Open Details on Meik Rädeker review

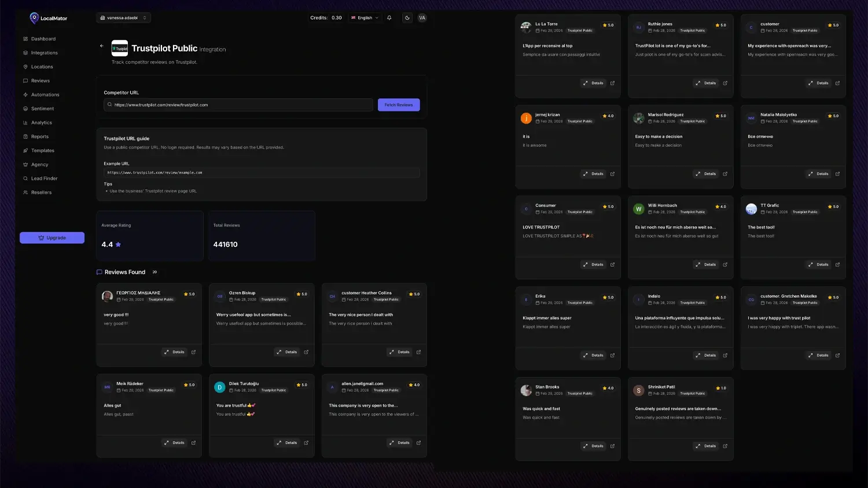click(175, 443)
